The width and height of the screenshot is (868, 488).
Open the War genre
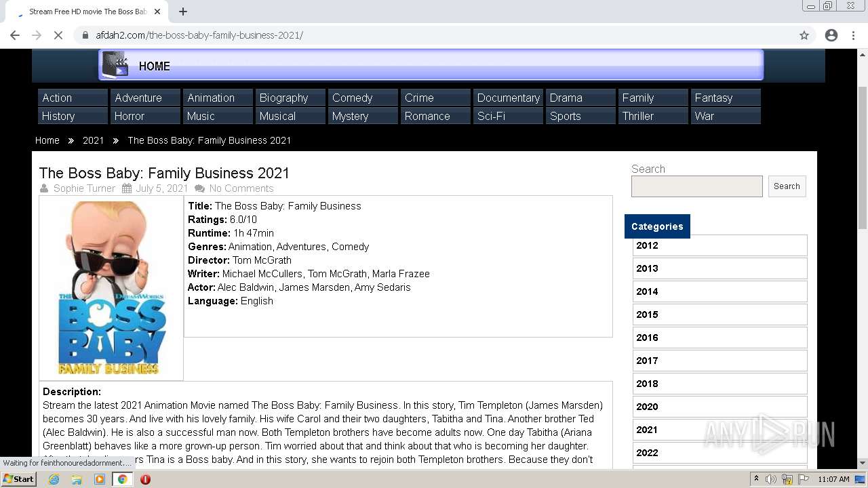(x=726, y=116)
